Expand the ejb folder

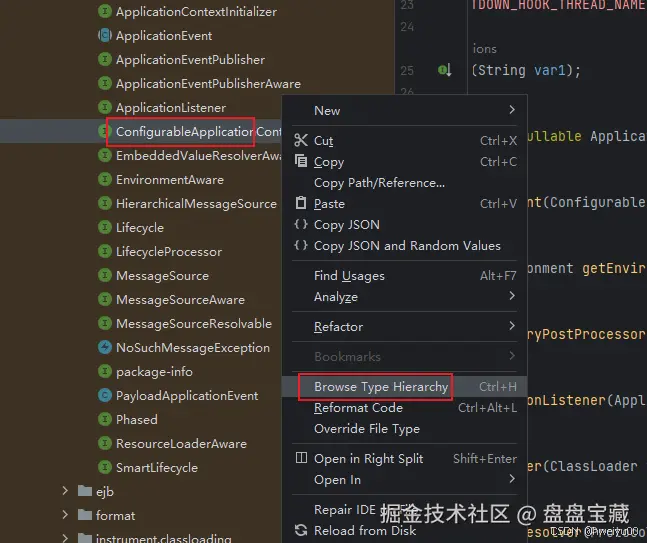(65, 491)
